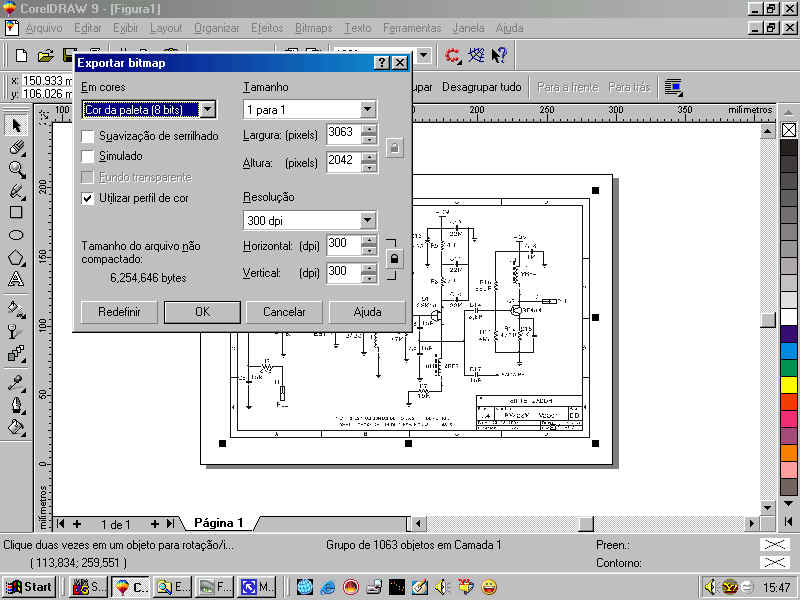Select the Zoom magnifier tool

pos(16,169)
